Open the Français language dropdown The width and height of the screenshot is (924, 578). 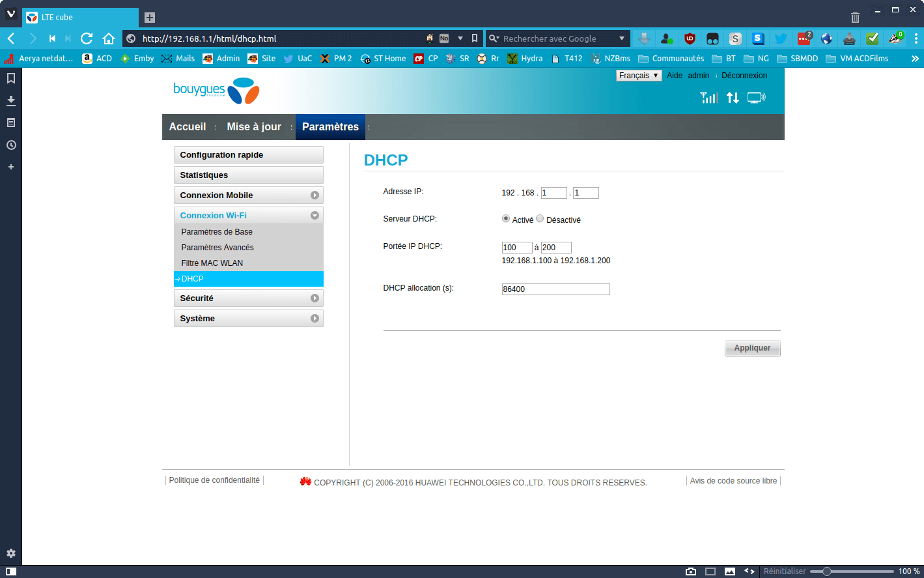639,76
